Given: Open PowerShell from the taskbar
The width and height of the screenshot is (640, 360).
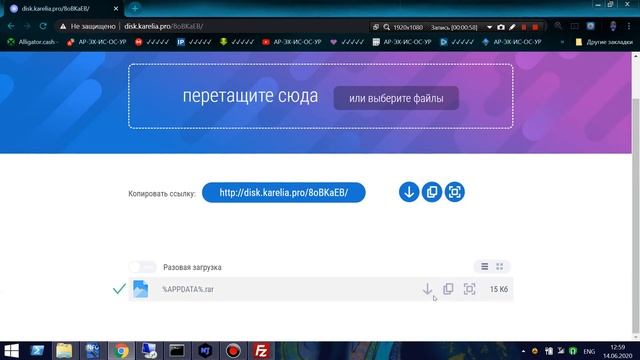Looking at the screenshot, I should [x=37, y=351].
